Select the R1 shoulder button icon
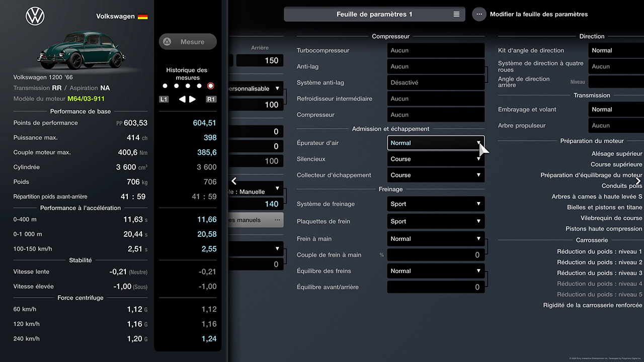Screen dimensions: 644x362 click(211, 99)
